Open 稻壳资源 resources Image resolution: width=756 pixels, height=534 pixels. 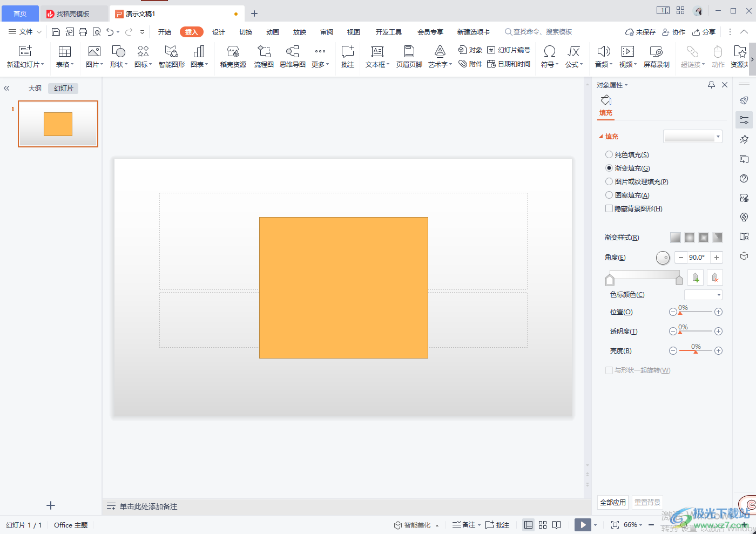click(233, 57)
